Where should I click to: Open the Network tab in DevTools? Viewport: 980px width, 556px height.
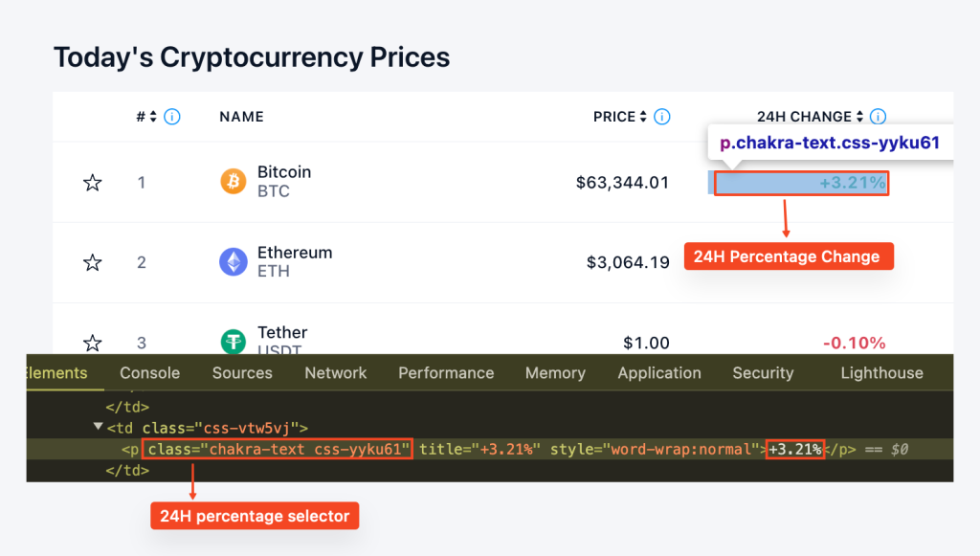click(x=336, y=373)
